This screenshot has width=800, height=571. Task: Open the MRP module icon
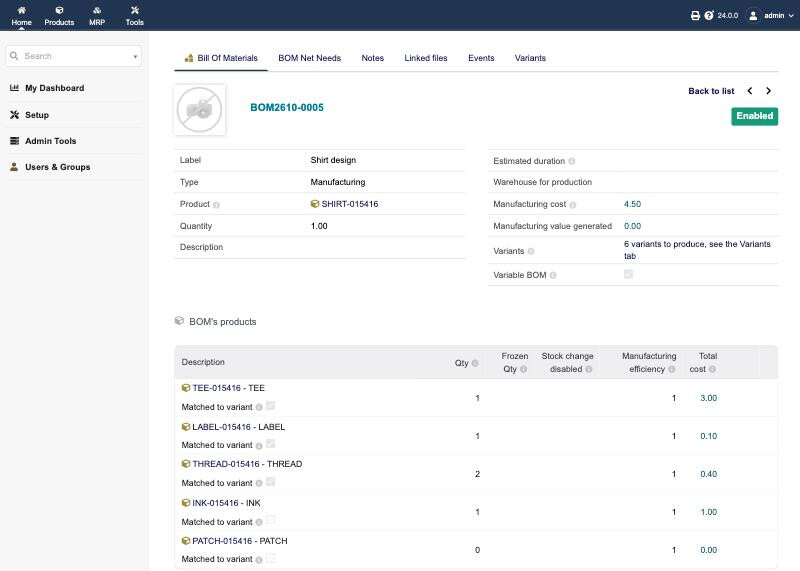click(97, 10)
